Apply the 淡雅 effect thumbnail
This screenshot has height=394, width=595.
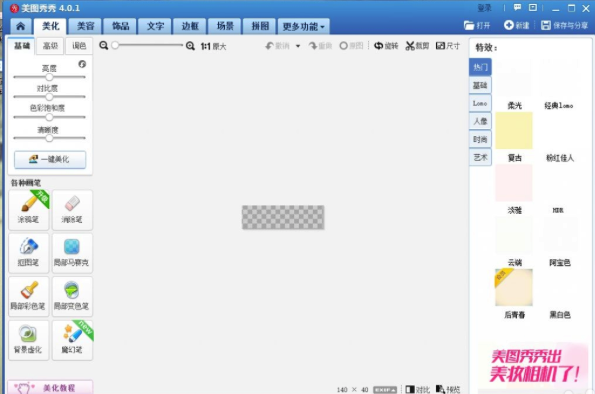coord(514,183)
